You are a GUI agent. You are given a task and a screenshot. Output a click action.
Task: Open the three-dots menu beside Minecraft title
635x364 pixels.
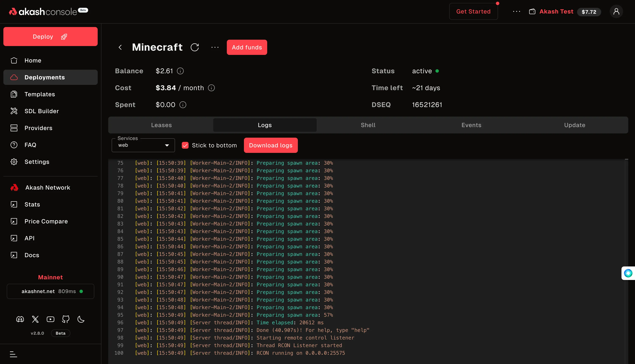tap(215, 47)
